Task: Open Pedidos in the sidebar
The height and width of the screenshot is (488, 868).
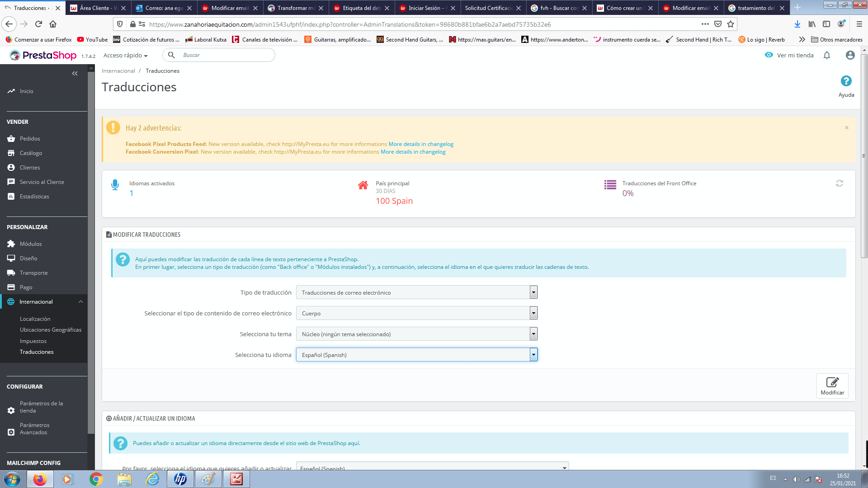Action: pyautogui.click(x=30, y=138)
